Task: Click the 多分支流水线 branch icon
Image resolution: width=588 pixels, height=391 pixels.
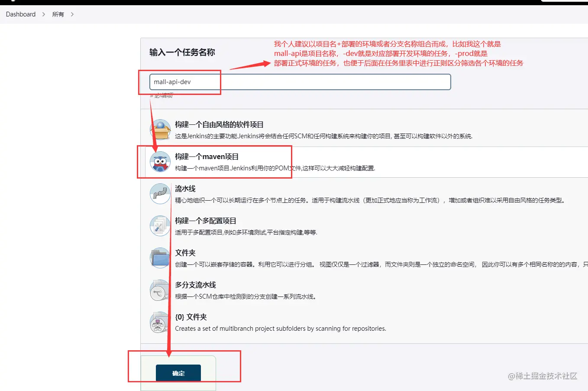Action: [x=160, y=290]
